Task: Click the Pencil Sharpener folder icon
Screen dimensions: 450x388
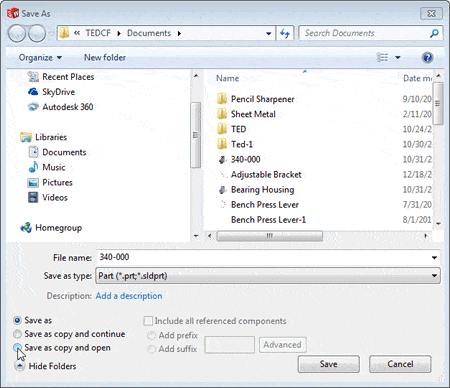Action: 222,99
